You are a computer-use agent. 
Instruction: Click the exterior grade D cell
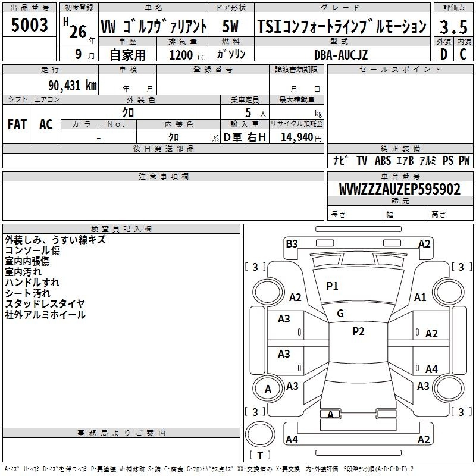coord(443,55)
